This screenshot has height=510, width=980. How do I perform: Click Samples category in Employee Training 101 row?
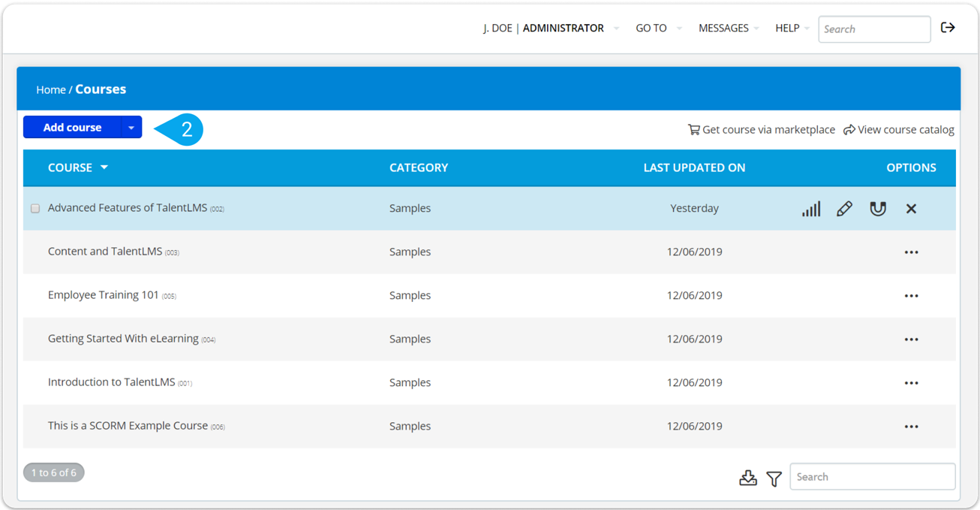[x=410, y=296]
